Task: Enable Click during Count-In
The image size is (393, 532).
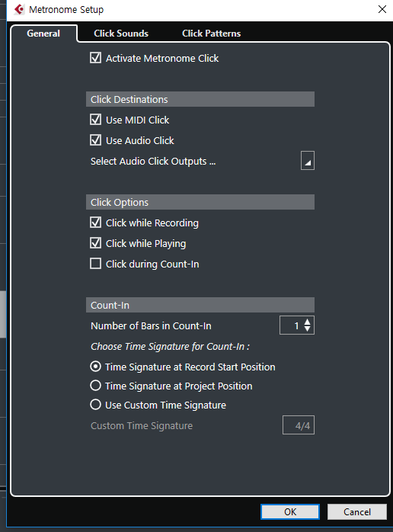Action: (96, 264)
